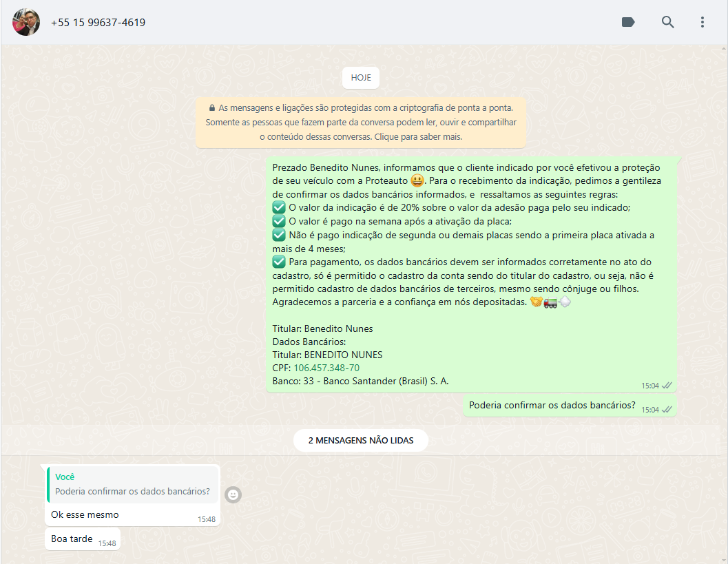Click green check beside 'O valor da indicação'
The image size is (728, 564).
[x=279, y=207]
